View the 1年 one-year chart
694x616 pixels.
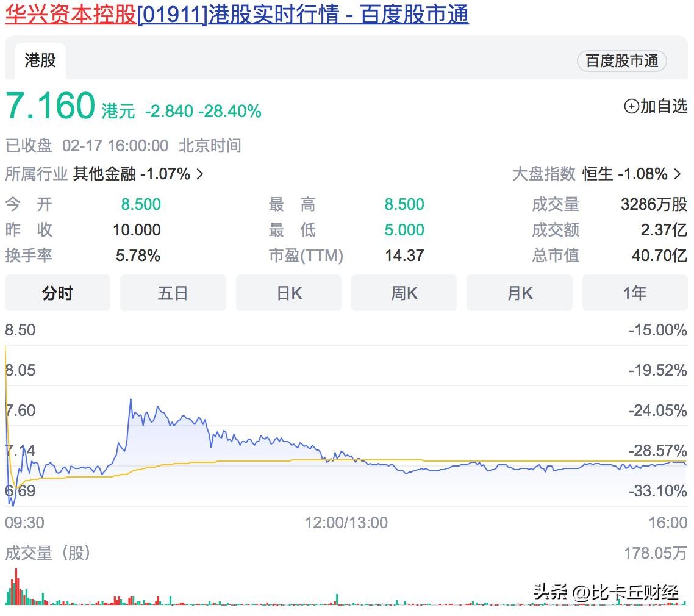pos(634,293)
